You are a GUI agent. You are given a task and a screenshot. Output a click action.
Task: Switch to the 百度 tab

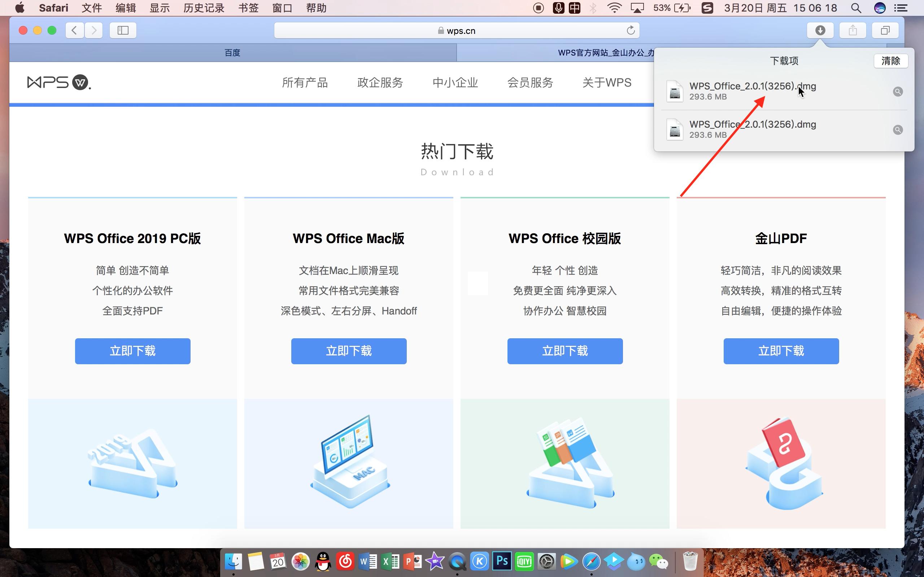pos(233,53)
